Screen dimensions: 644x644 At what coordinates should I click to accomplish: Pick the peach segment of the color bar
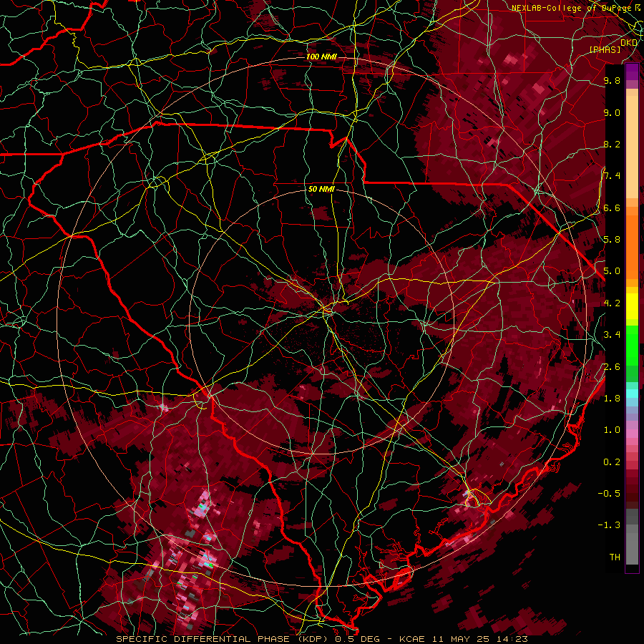click(x=632, y=146)
